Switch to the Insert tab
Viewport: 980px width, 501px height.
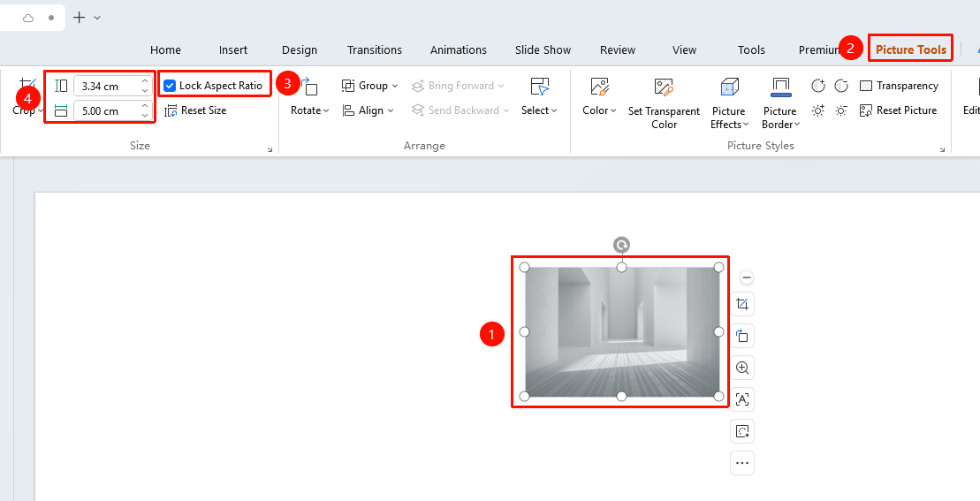point(233,50)
